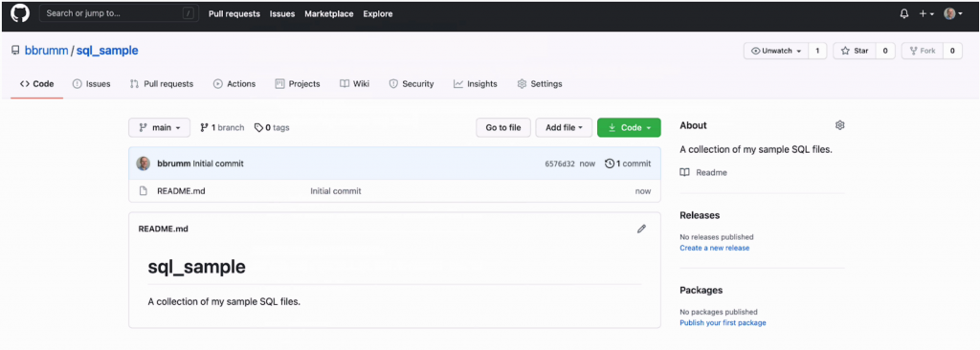Open the bbrumm commit author name
The image size is (980, 350).
[174, 164]
